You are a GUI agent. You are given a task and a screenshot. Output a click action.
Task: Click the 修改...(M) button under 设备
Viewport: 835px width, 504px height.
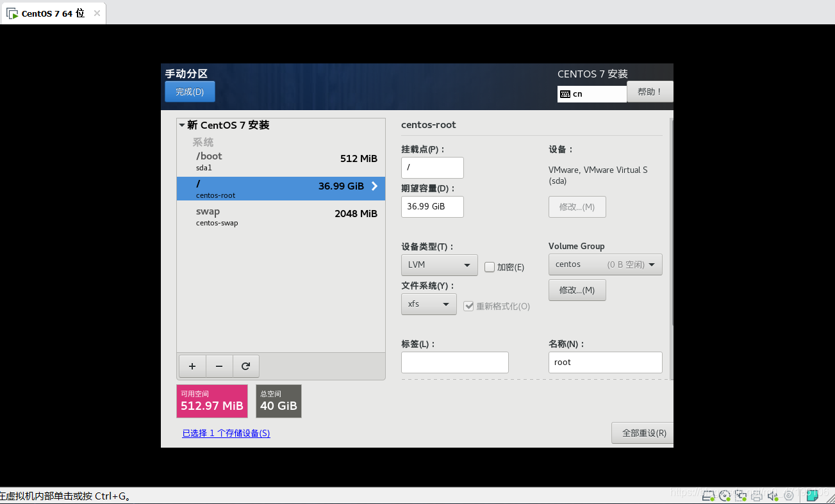click(577, 207)
